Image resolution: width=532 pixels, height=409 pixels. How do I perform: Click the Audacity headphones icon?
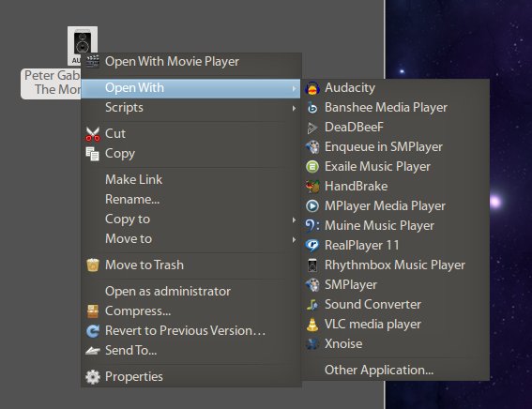click(312, 88)
